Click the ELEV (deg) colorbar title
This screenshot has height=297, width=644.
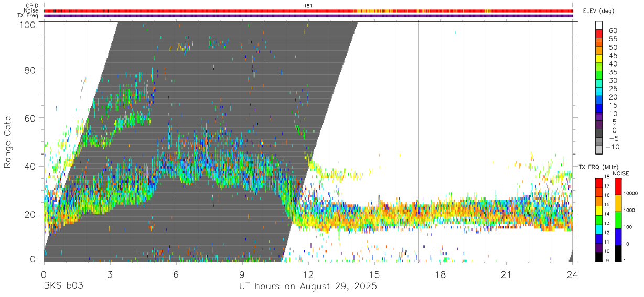598,10
